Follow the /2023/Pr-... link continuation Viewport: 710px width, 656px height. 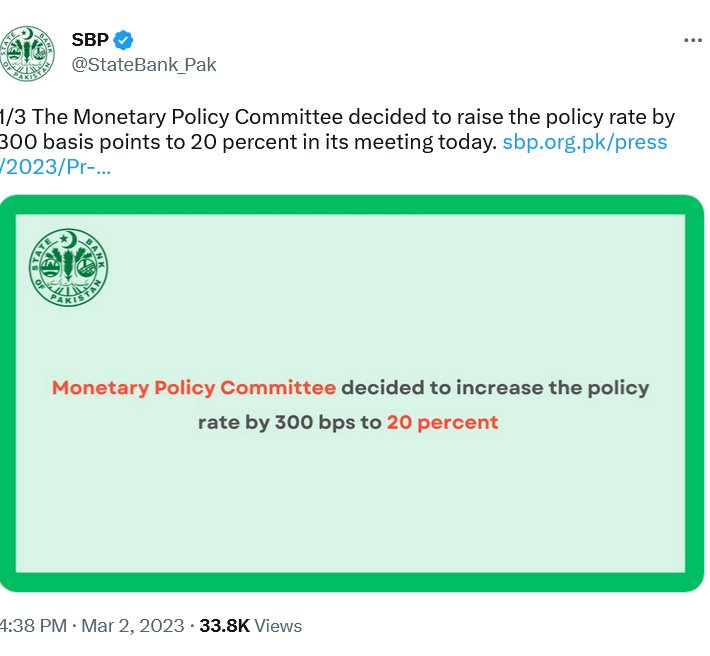click(55, 167)
